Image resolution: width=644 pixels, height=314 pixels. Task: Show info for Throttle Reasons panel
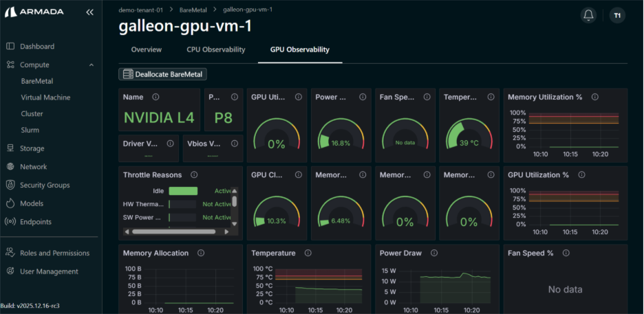pos(194,175)
